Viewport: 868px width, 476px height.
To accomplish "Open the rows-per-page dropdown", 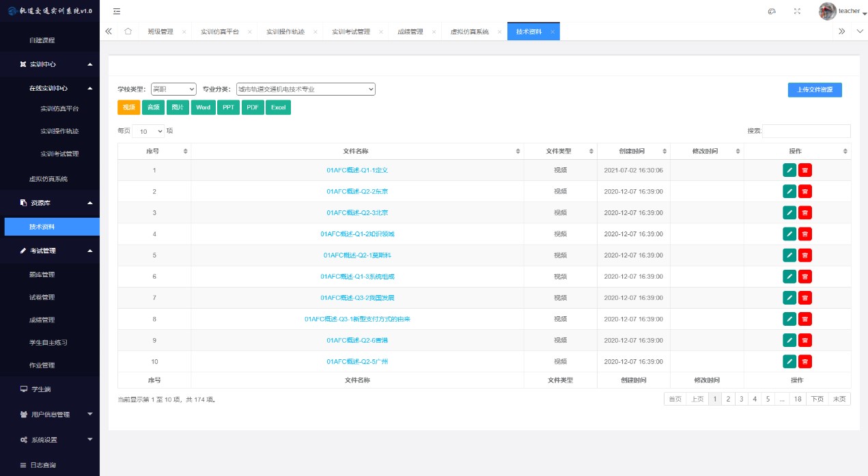I will click(148, 131).
